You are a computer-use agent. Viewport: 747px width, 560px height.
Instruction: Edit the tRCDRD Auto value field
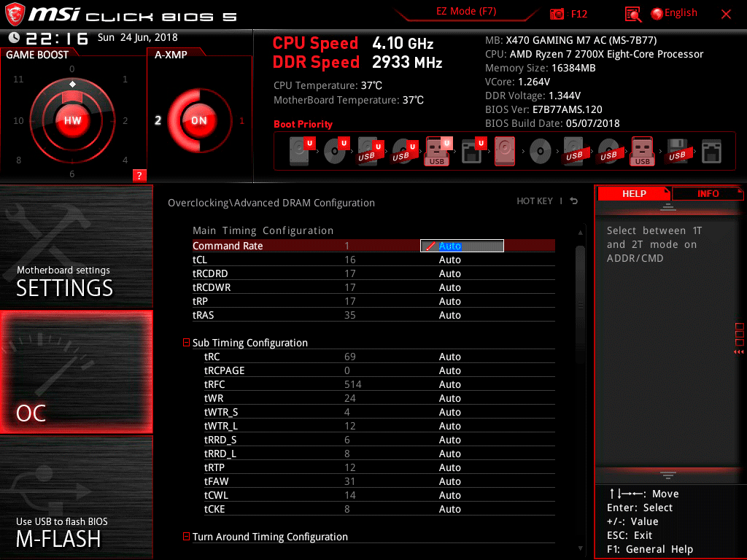pyautogui.click(x=449, y=273)
